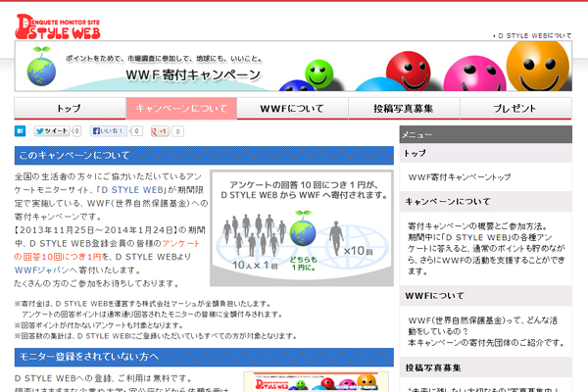
Task: Click the donation infographic image
Action: click(302, 228)
